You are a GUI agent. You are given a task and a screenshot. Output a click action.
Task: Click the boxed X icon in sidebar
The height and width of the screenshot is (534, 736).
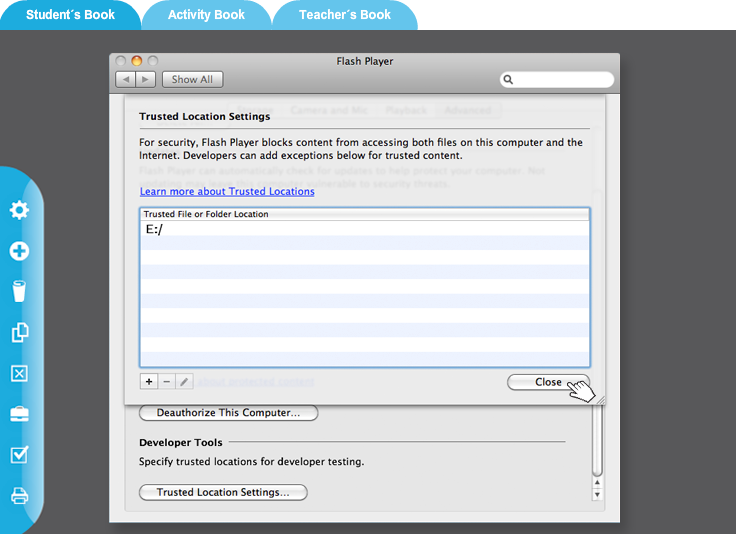pyautogui.click(x=19, y=373)
